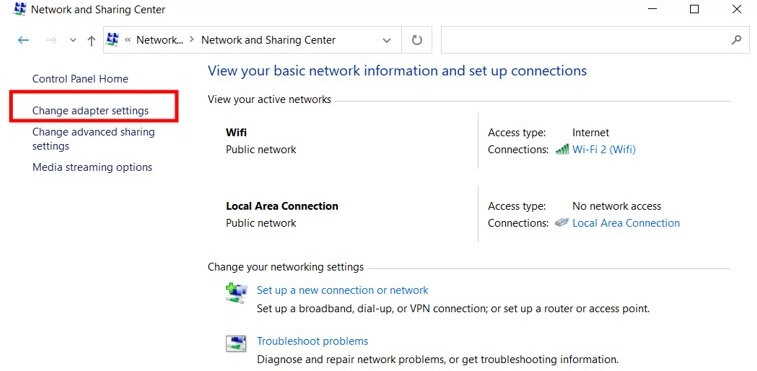Viewport: 757px width, 371px height.
Task: Select the 'Wifi' network name text
Action: pos(236,132)
